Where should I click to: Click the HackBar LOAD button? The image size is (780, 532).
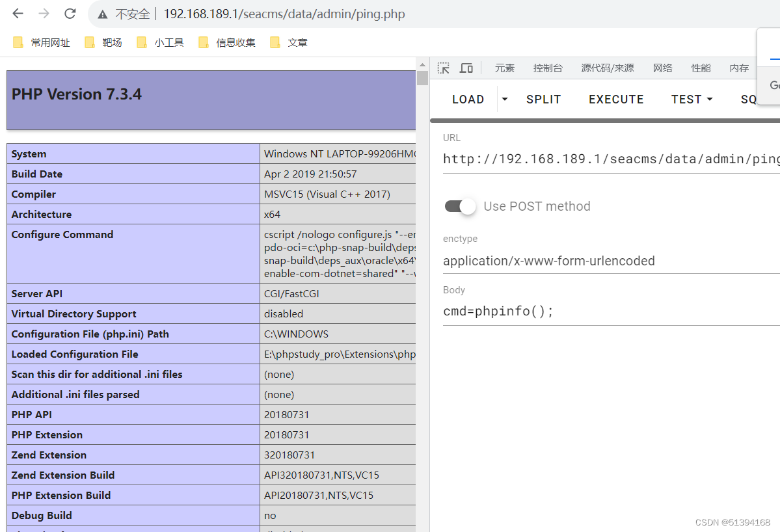pyautogui.click(x=468, y=100)
